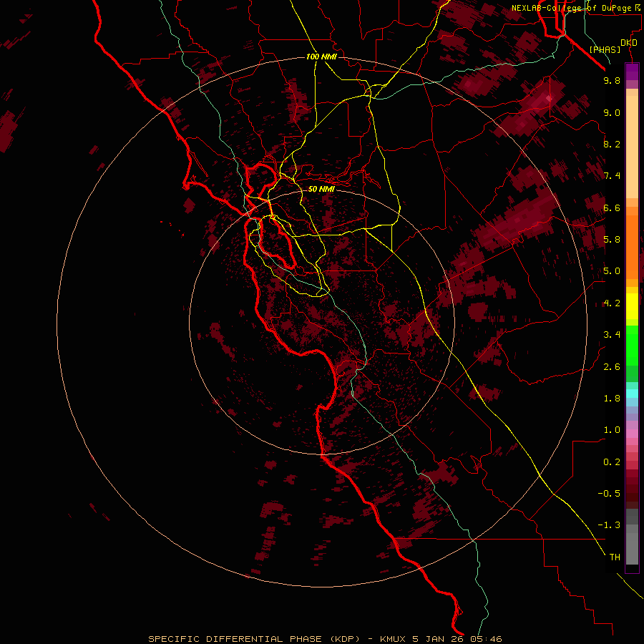Pick the yellow segment of the color bar
This screenshot has height=644, width=644.
tap(632, 306)
